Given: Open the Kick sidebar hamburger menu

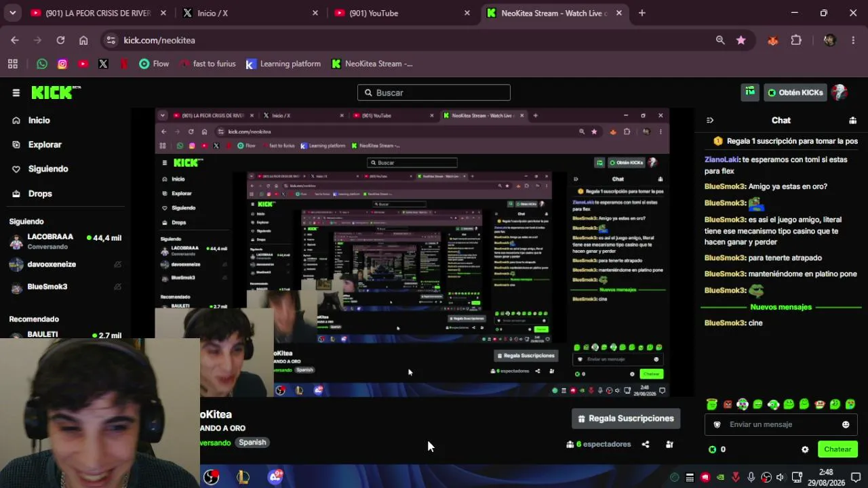Looking at the screenshot, I should coord(16,93).
